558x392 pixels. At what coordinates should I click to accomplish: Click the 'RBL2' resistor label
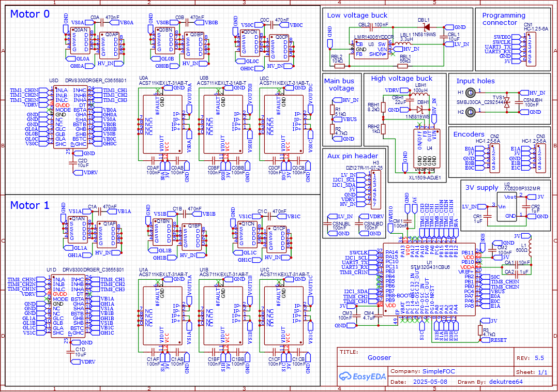tap(337, 56)
